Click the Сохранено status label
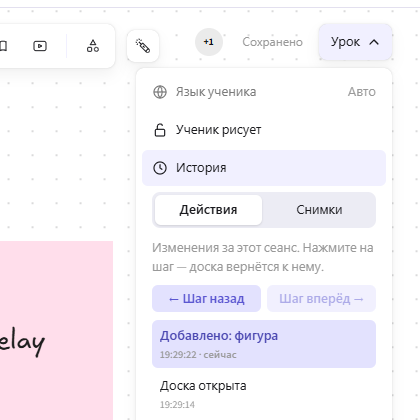 (x=272, y=42)
